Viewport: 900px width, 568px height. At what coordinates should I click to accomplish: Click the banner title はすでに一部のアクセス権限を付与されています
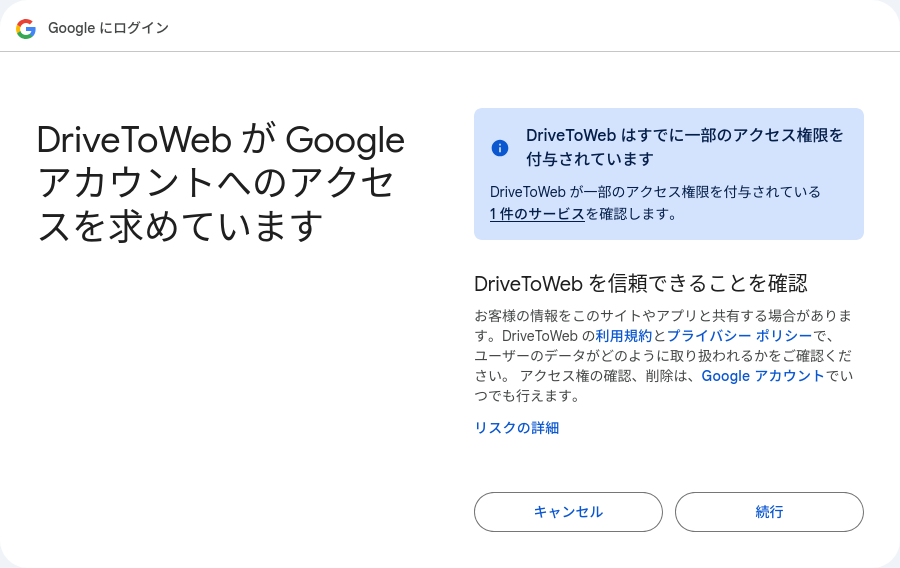click(x=684, y=147)
